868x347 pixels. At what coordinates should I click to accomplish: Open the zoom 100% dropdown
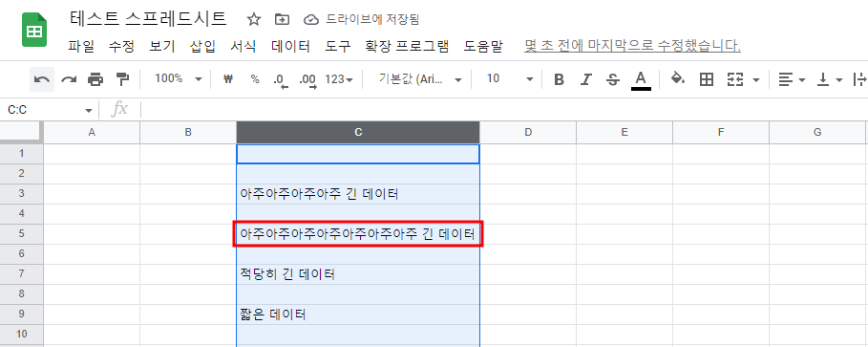178,78
